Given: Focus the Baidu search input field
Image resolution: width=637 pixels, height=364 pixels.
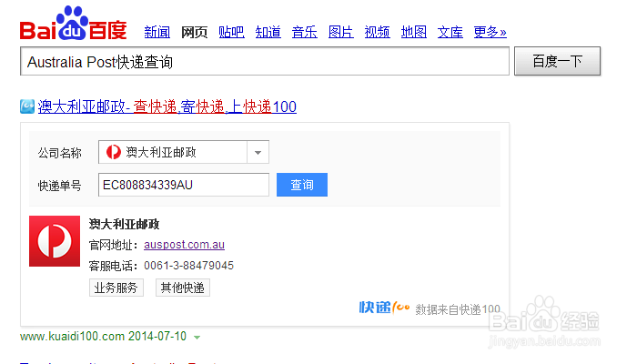Looking at the screenshot, I should coord(265,61).
